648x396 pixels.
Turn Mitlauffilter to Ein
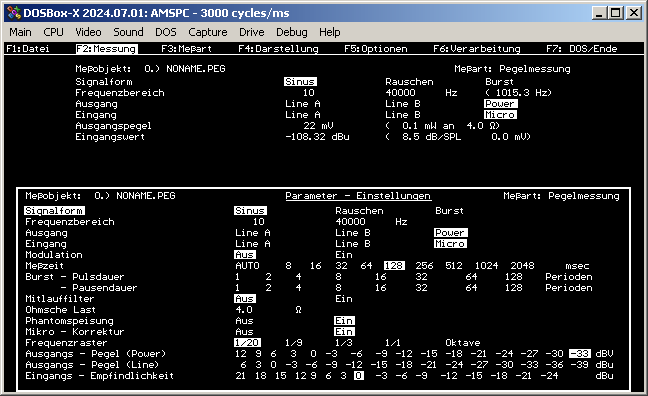click(x=344, y=298)
